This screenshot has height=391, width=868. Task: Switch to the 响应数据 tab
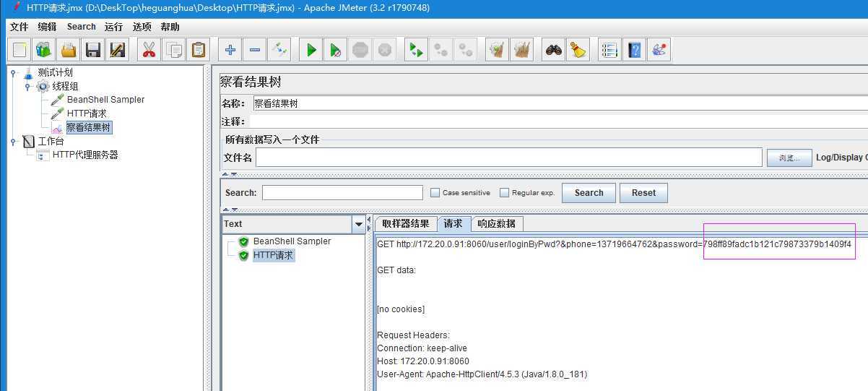(x=497, y=223)
